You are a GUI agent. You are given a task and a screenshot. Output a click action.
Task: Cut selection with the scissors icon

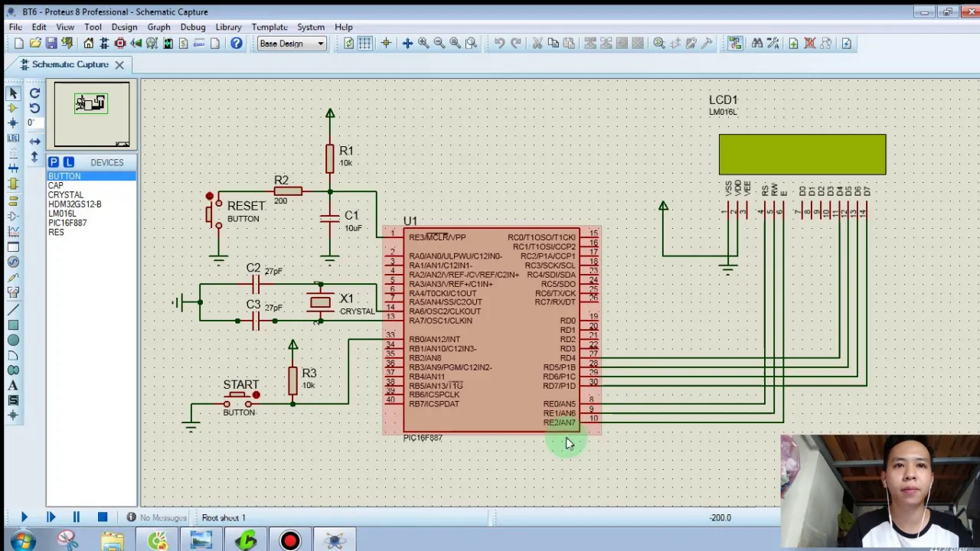(537, 44)
